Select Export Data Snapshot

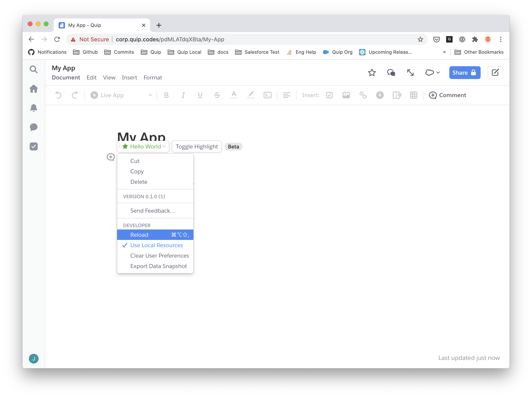pyautogui.click(x=155, y=266)
